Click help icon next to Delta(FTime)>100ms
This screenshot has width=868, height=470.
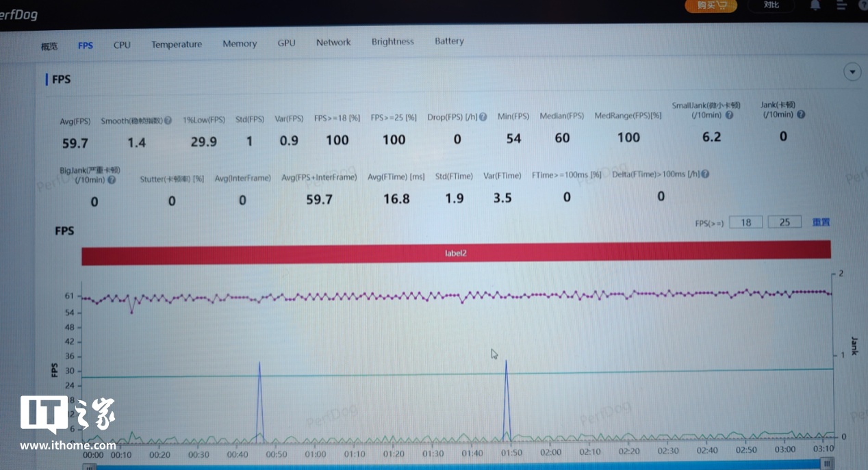pyautogui.click(x=705, y=174)
